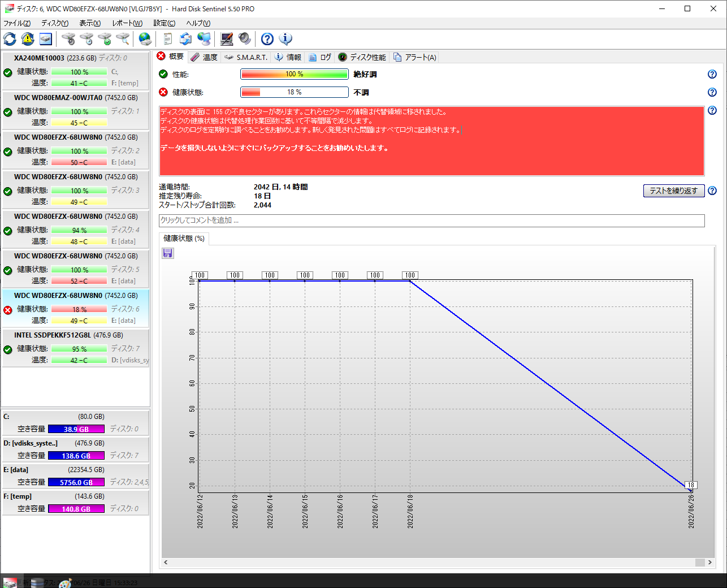The width and height of the screenshot is (727, 588).
Task: Click the globe with disk toolbar icon
Action: pyautogui.click(x=145, y=39)
